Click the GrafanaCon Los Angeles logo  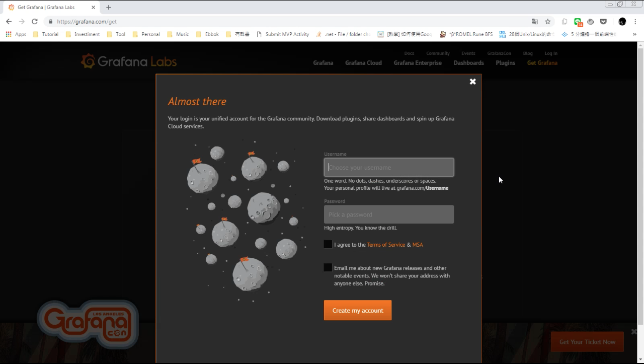[88, 325]
